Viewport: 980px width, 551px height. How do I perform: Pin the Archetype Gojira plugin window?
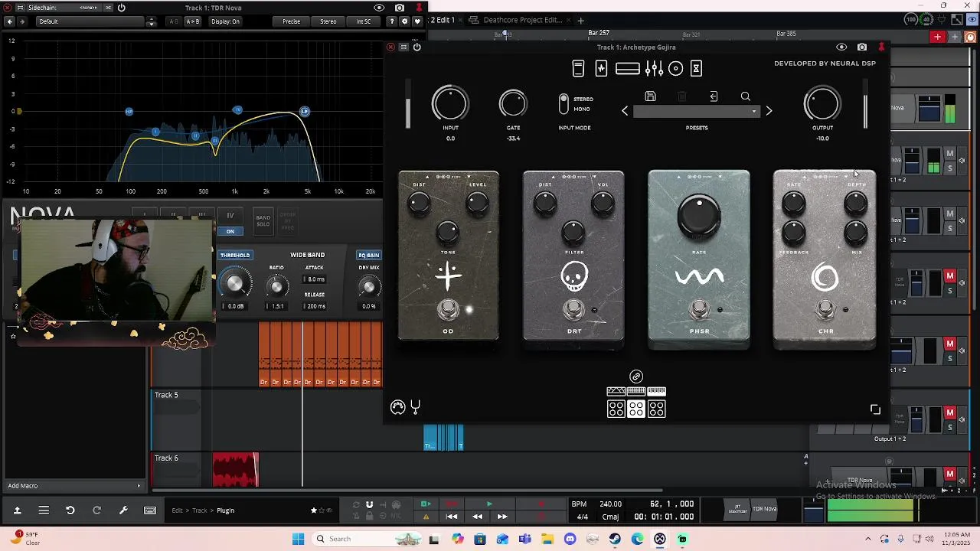881,47
